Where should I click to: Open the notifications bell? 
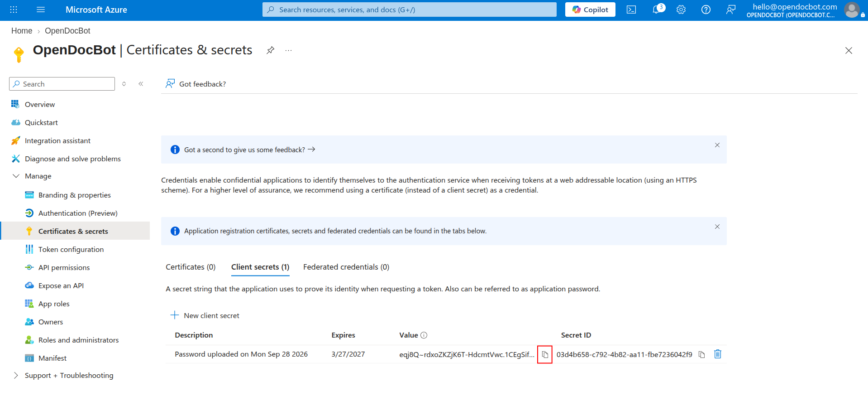pos(657,10)
